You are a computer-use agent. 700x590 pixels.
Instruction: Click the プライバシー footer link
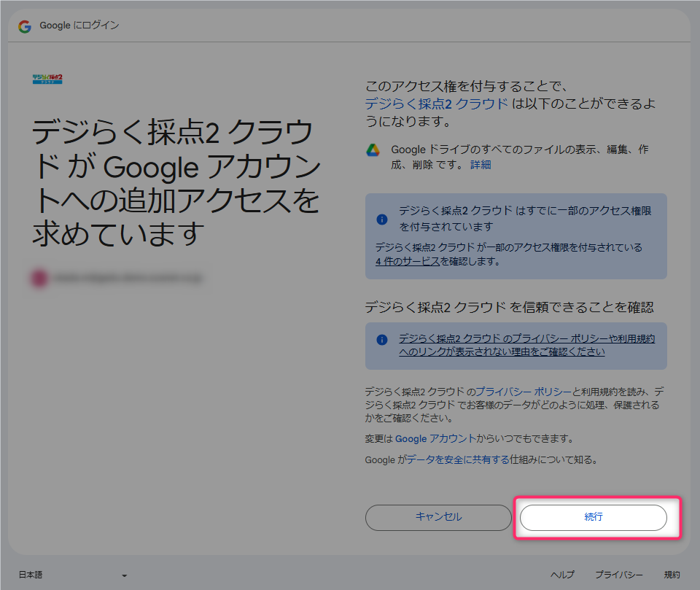(x=619, y=575)
